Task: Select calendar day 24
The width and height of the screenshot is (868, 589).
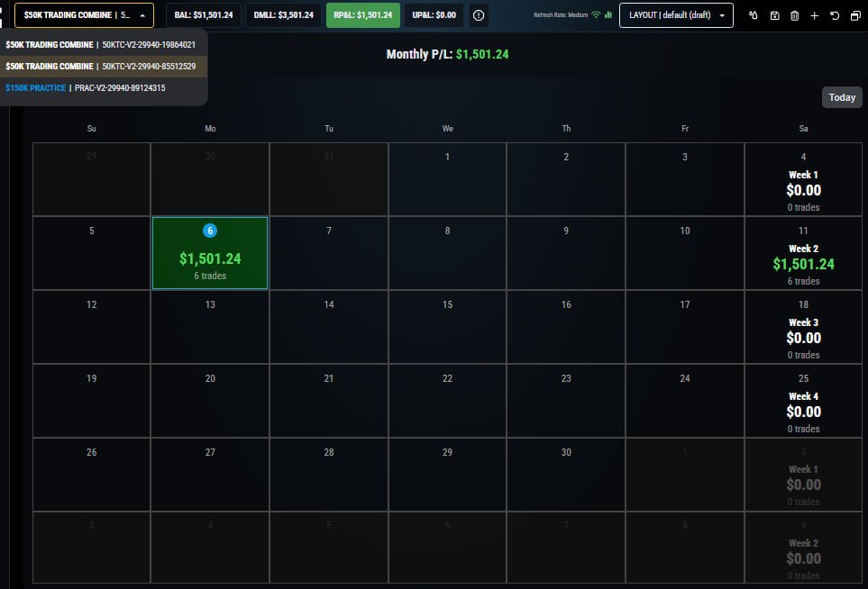Action: (x=685, y=401)
